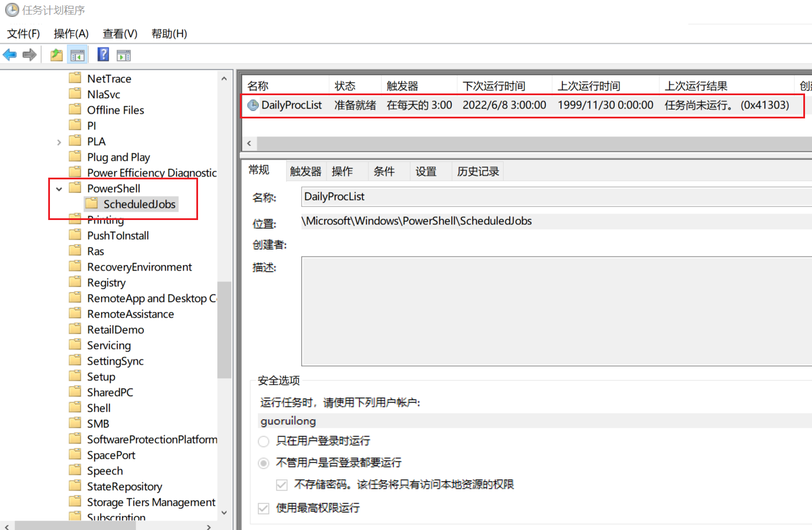Click the tree scroll up arrow
Image resolution: width=812 pixels, height=530 pixels.
point(224,78)
